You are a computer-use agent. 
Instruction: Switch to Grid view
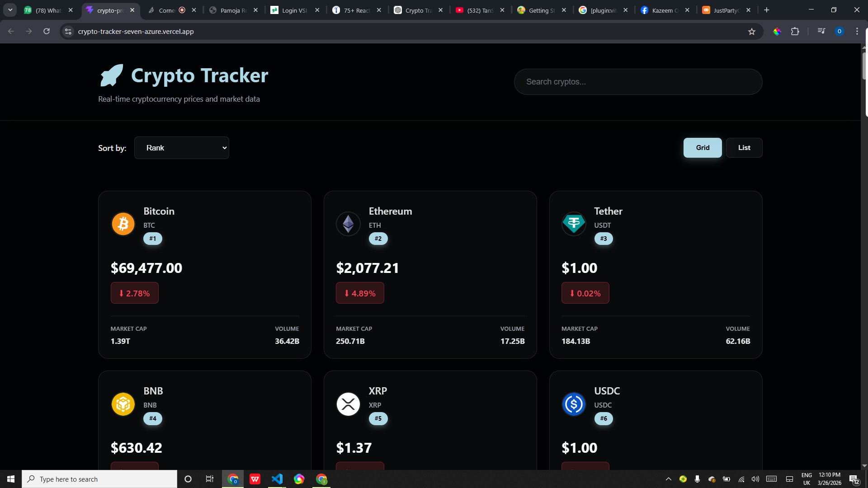click(x=702, y=148)
